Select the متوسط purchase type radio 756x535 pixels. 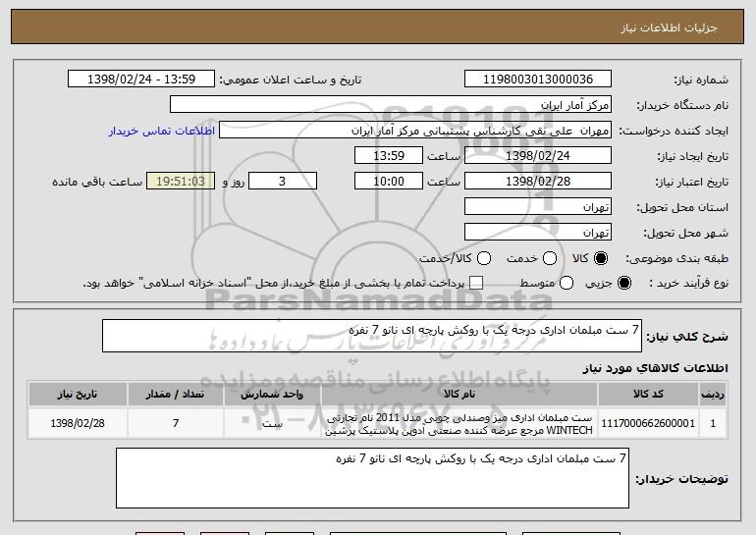(x=567, y=283)
